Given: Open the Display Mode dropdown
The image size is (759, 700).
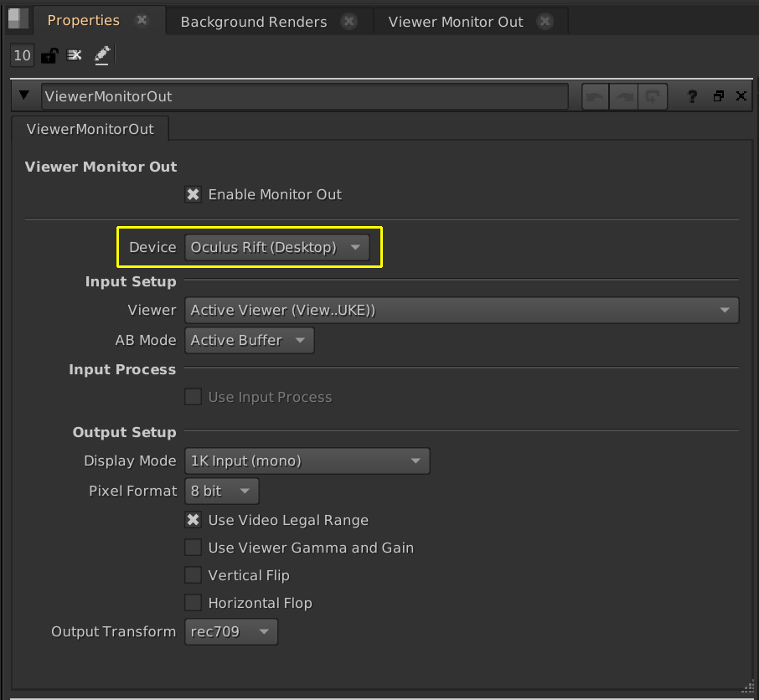Looking at the screenshot, I should (307, 461).
